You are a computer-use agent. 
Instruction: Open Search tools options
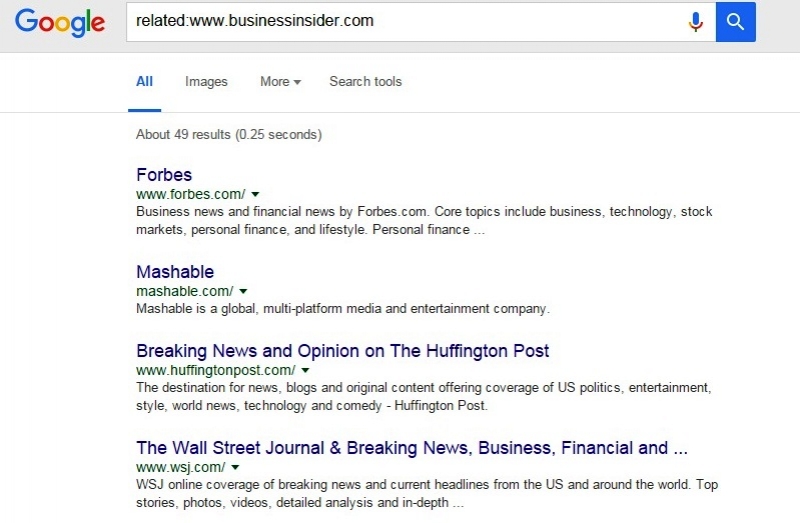click(365, 82)
